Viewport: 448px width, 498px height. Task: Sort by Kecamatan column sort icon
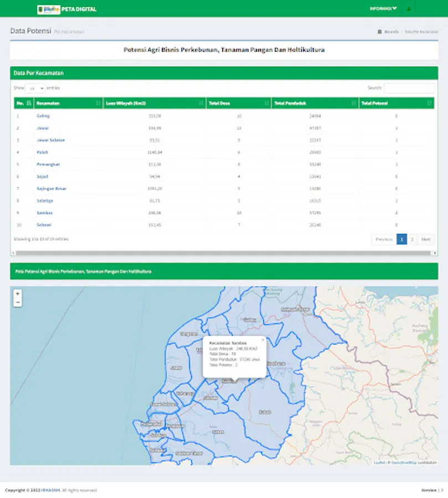click(x=98, y=103)
